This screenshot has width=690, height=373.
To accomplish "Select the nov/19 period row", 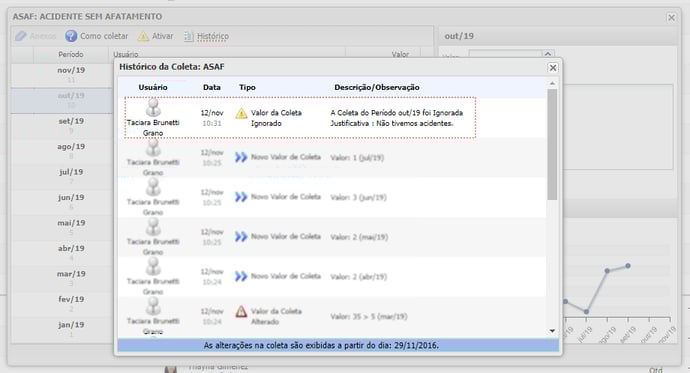I will [x=62, y=75].
